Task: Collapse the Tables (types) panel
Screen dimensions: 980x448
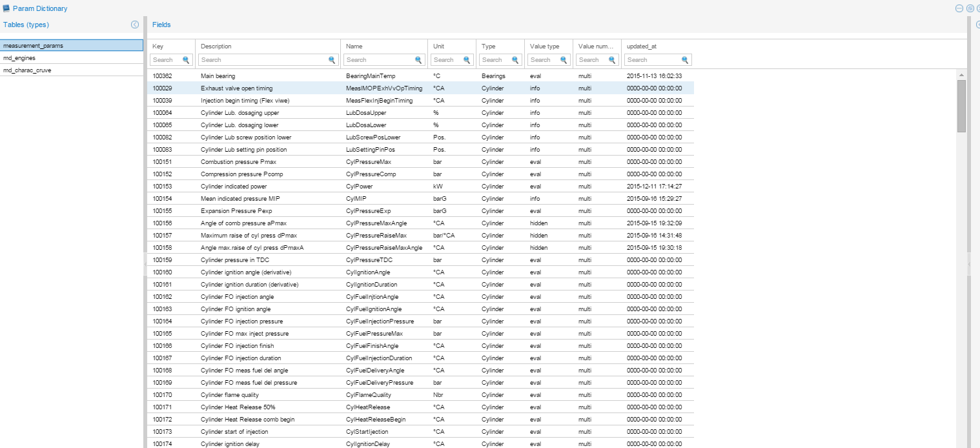Action: tap(135, 25)
